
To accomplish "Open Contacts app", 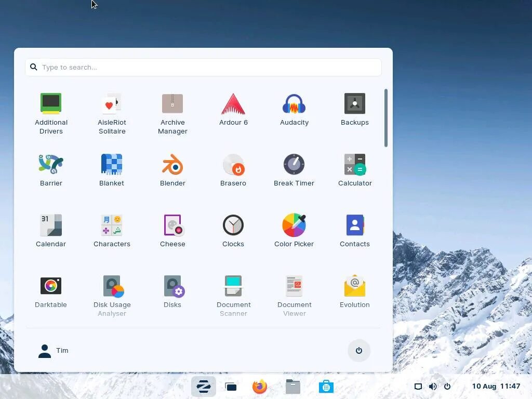I will [354, 231].
